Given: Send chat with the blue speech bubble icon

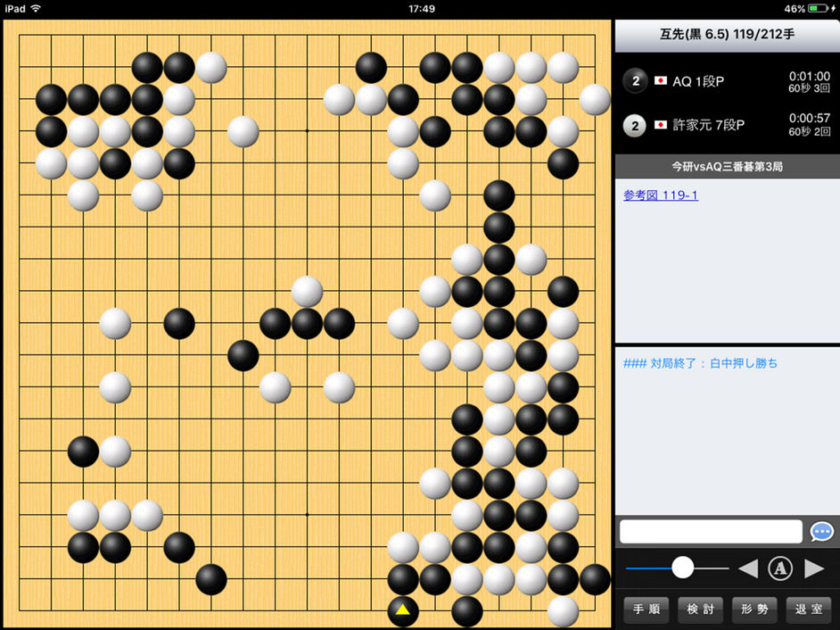Looking at the screenshot, I should click(822, 532).
